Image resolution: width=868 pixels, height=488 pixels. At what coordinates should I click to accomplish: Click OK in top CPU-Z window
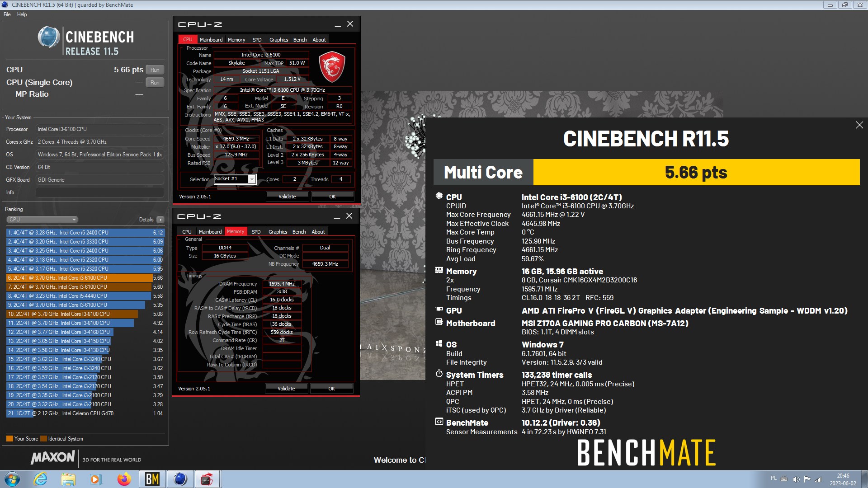pyautogui.click(x=332, y=197)
